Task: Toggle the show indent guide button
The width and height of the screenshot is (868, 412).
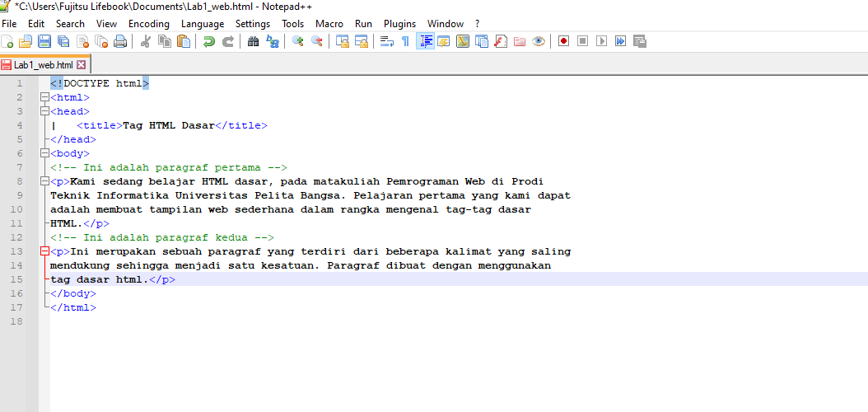Action: [x=425, y=41]
